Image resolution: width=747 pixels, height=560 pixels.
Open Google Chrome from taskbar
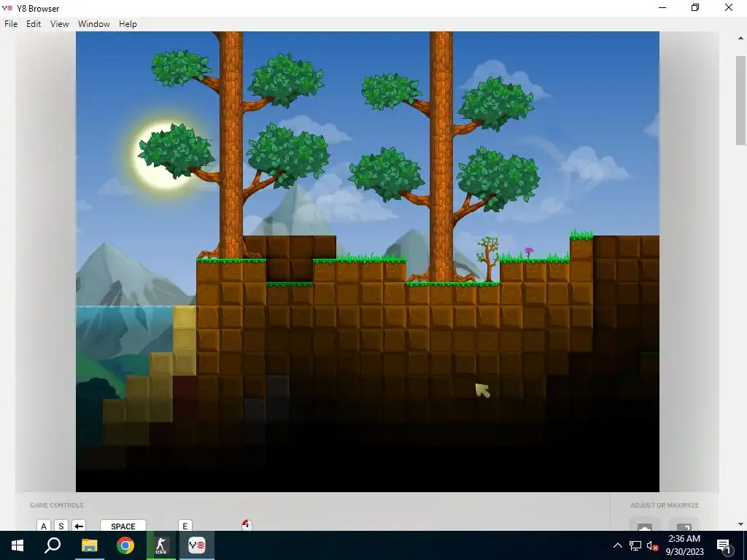click(125, 545)
